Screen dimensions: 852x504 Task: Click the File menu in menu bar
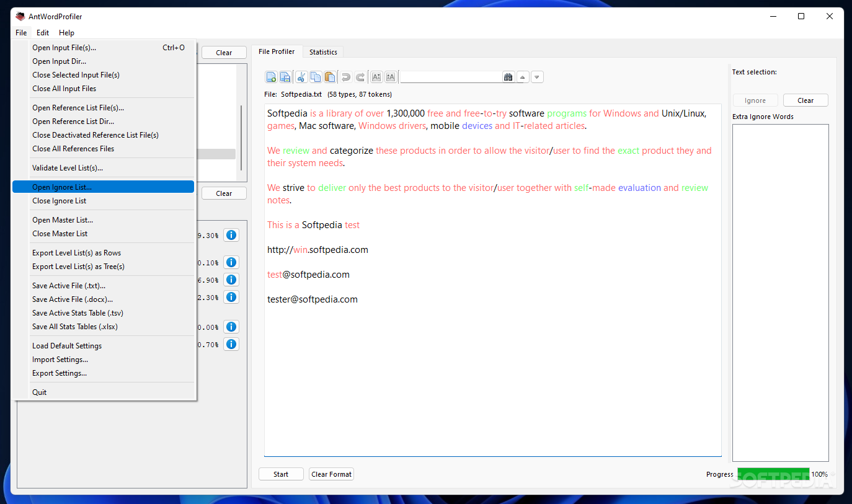pyautogui.click(x=21, y=33)
